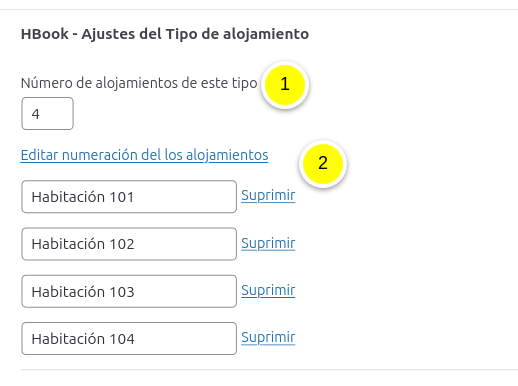Delete the first room entry in the list
Viewport: 518px width, 386px height.
pyautogui.click(x=268, y=196)
